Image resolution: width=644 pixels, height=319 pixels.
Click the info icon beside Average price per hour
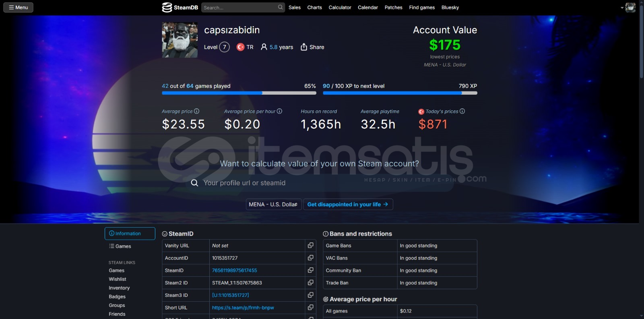point(279,111)
